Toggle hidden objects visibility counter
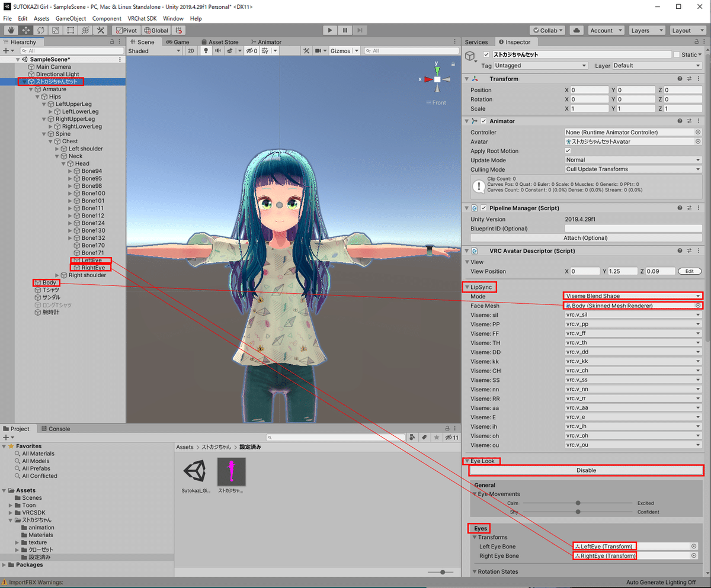Image resolution: width=711 pixels, height=588 pixels. 251,51
